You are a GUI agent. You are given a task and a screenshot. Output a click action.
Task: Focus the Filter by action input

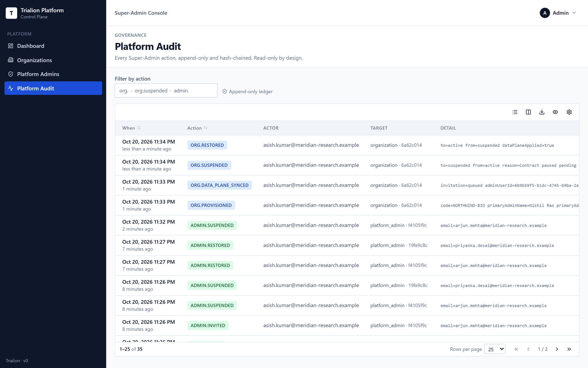pos(166,91)
